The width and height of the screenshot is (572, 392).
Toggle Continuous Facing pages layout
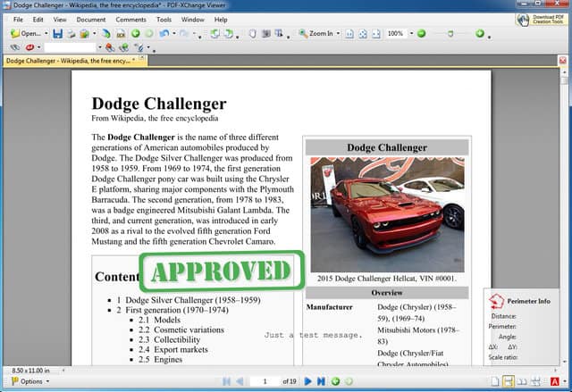(x=535, y=381)
